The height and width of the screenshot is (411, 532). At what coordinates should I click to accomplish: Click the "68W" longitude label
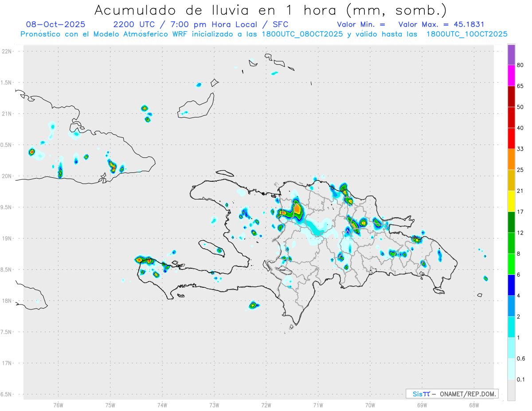coord(474,405)
